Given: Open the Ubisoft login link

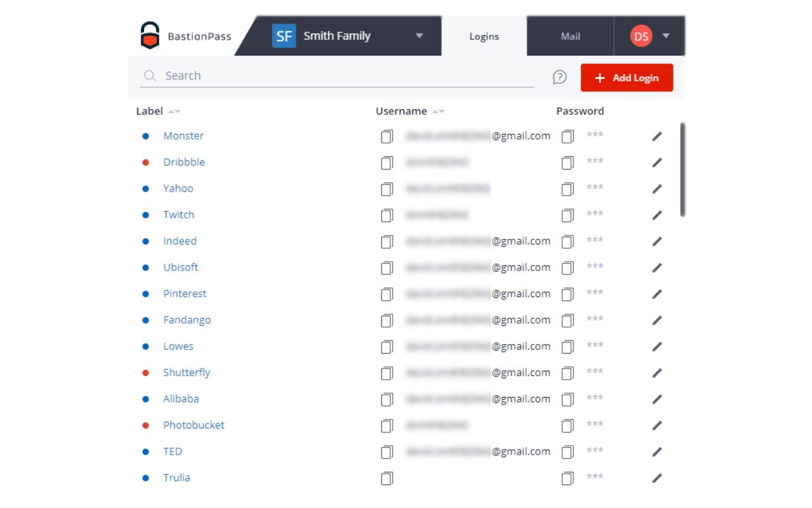Looking at the screenshot, I should pyautogui.click(x=181, y=268).
